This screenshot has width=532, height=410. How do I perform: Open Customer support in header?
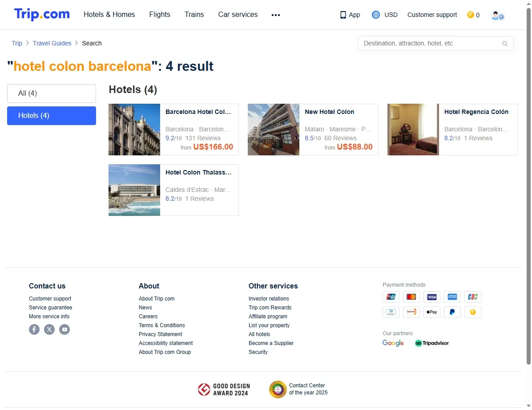pyautogui.click(x=432, y=15)
